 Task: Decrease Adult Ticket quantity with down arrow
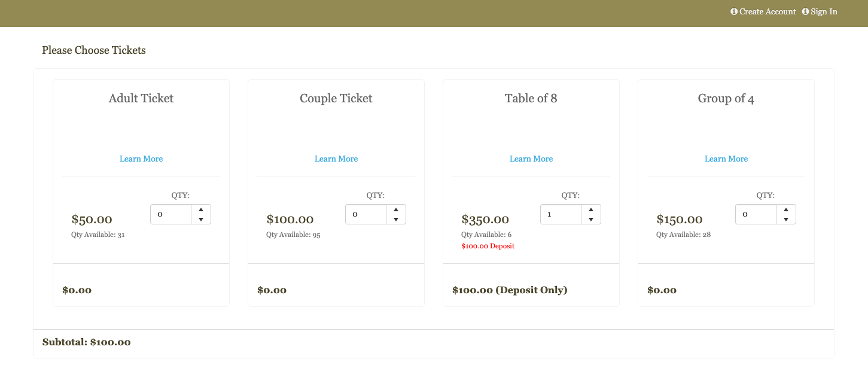pyautogui.click(x=201, y=220)
